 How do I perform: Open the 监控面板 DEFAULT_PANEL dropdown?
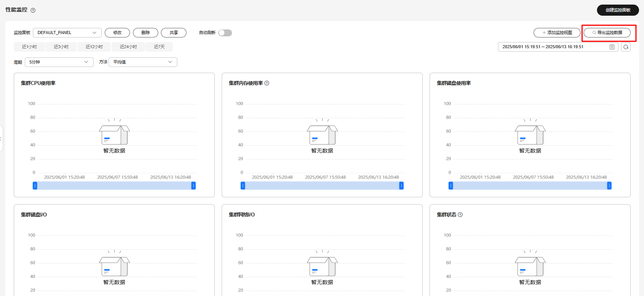[67, 33]
